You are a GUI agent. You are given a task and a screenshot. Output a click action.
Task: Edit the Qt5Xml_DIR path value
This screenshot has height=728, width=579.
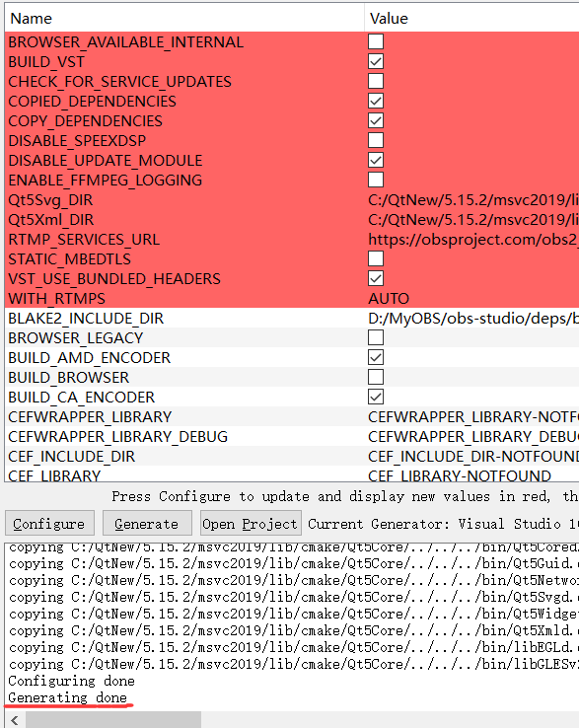[x=473, y=220]
